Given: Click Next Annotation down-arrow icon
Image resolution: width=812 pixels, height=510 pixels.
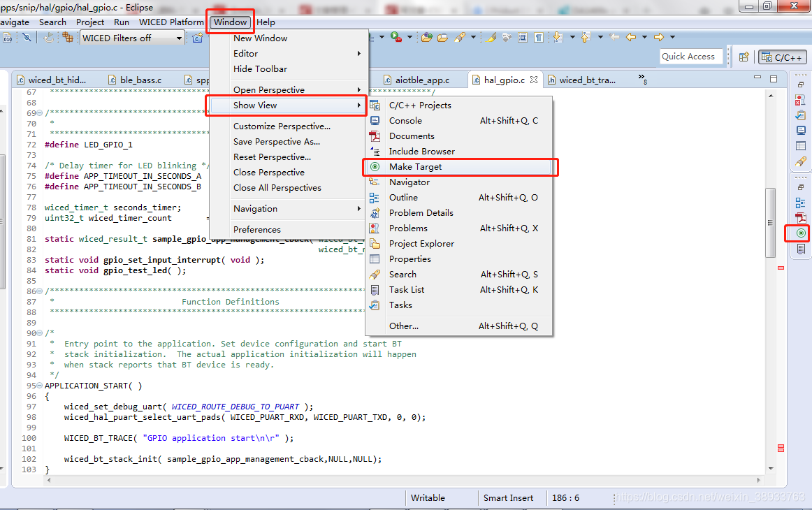Looking at the screenshot, I should [558, 37].
